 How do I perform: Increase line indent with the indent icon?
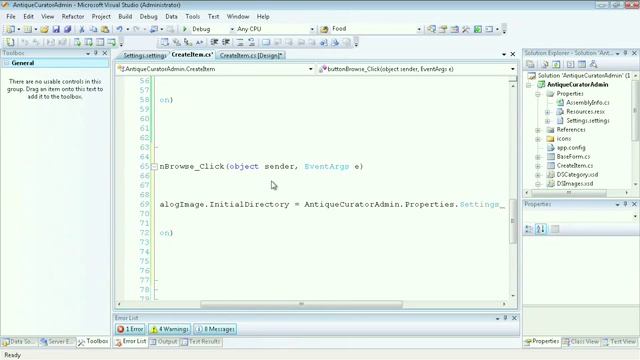[226, 42]
